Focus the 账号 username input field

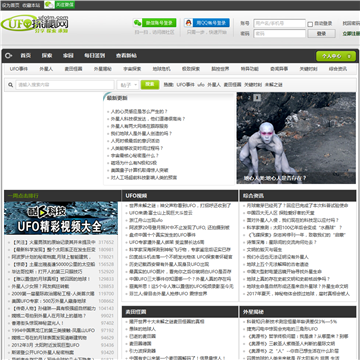[x=279, y=23]
